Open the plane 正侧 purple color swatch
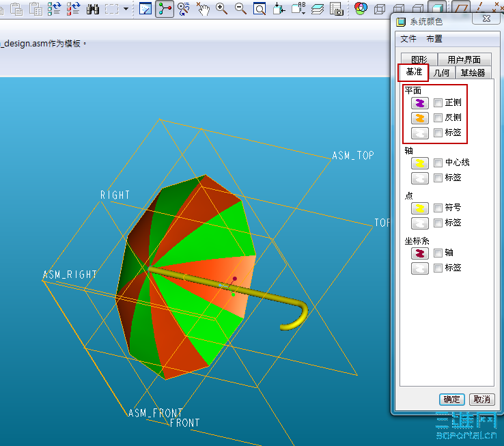This screenshot has width=504, height=446. click(420, 103)
